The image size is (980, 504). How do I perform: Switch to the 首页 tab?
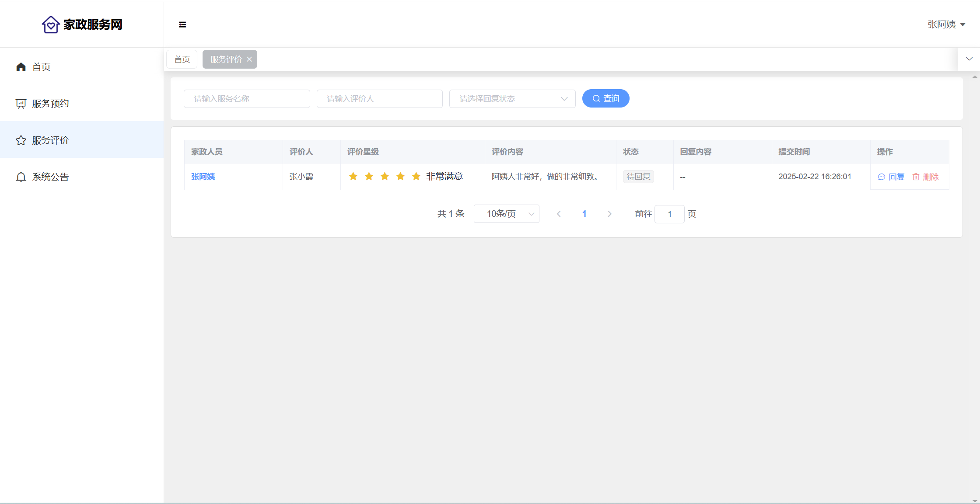182,59
